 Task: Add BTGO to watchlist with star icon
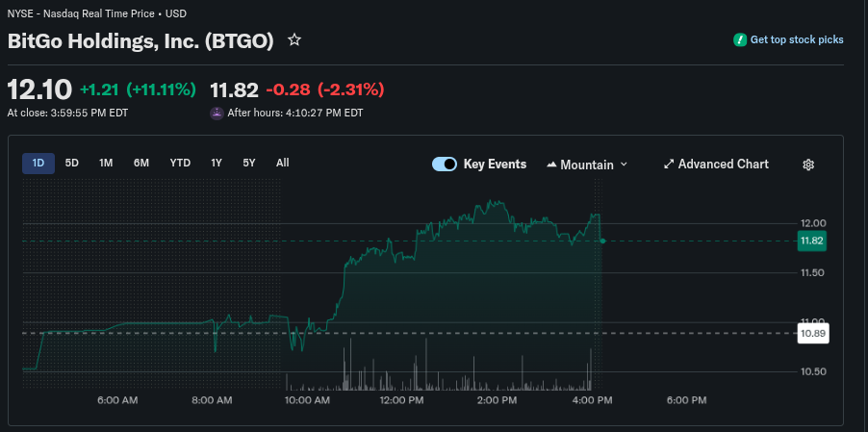click(x=294, y=40)
